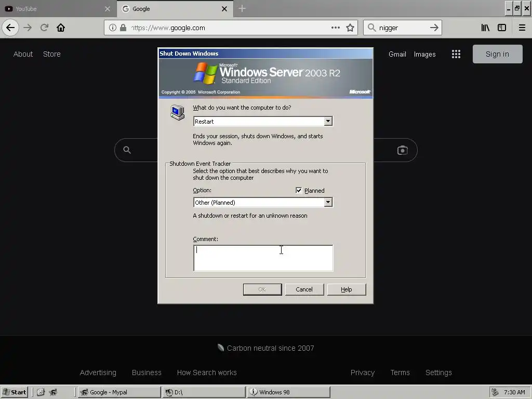This screenshot has height=399, width=532.
Task: Open a new tab with plus icon
Action: click(x=242, y=8)
